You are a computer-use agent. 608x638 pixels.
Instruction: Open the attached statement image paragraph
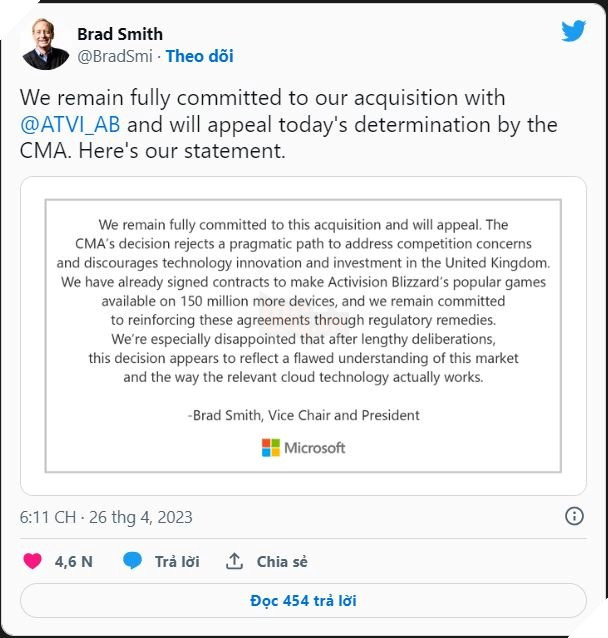303,300
